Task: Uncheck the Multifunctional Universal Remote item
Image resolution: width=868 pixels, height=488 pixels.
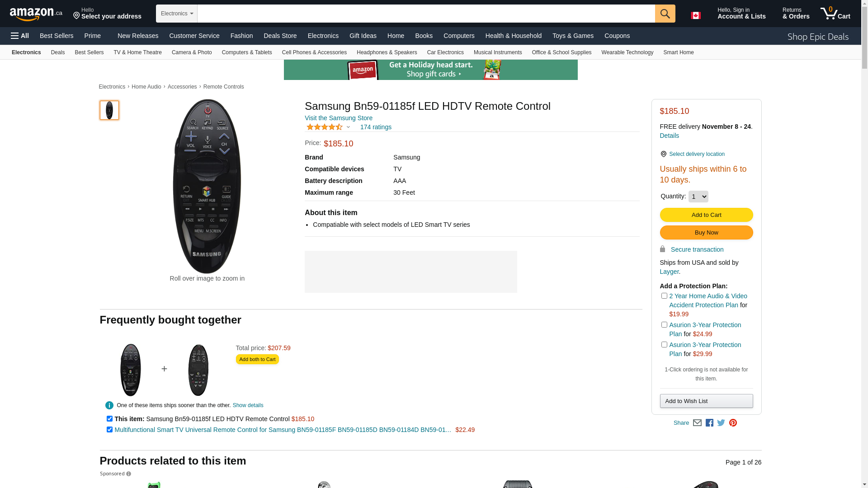Action: 109,430
